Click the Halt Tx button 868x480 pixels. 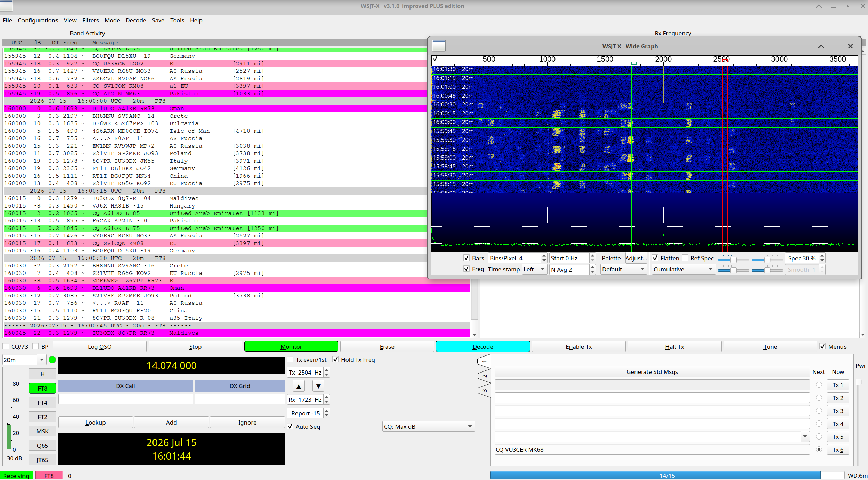coord(675,346)
